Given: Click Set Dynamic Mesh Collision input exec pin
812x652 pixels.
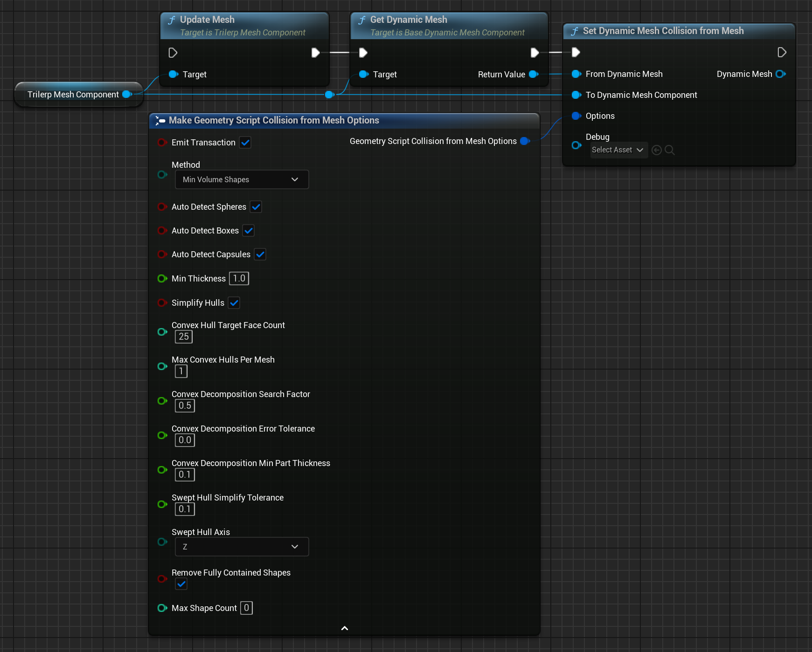Looking at the screenshot, I should pos(576,52).
